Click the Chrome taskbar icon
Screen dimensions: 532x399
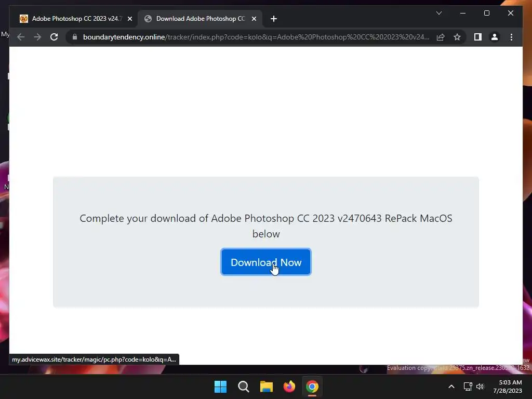(x=312, y=387)
